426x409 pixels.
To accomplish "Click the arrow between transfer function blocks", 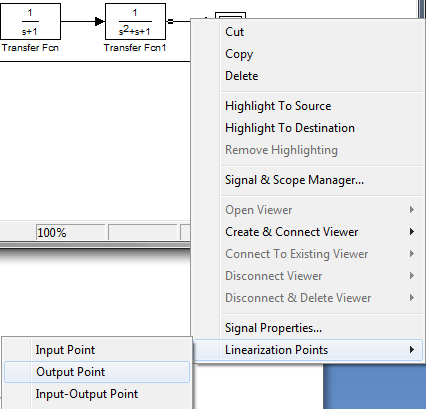I will point(99,21).
